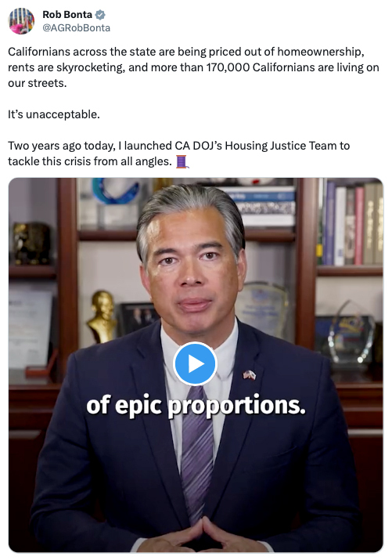Click the flag lapel pin on the jacket

(250, 375)
